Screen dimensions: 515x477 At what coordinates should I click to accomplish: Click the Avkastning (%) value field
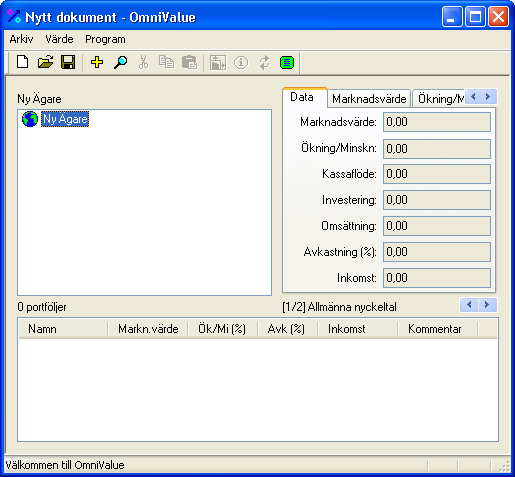tap(437, 252)
